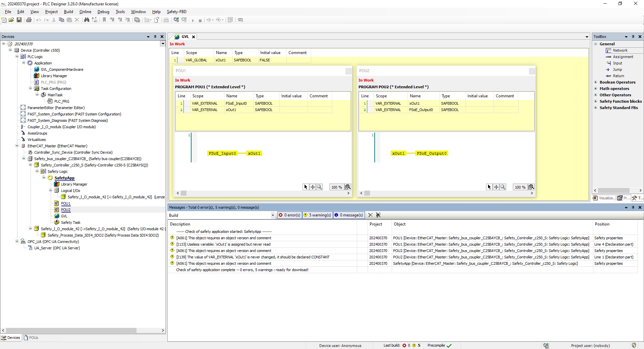Toggle the 5 warning(s) filter button

pyautogui.click(x=317, y=215)
